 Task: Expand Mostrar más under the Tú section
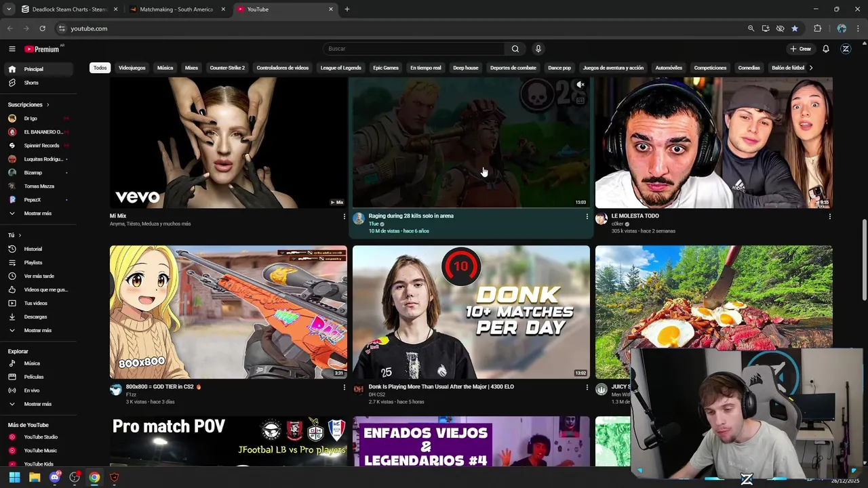tap(37, 330)
